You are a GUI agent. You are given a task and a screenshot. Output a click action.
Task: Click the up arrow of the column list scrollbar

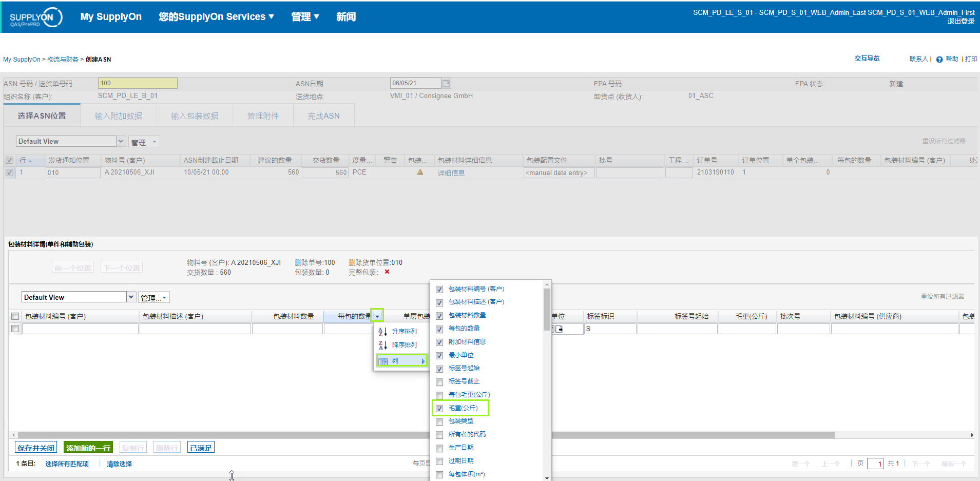click(547, 284)
